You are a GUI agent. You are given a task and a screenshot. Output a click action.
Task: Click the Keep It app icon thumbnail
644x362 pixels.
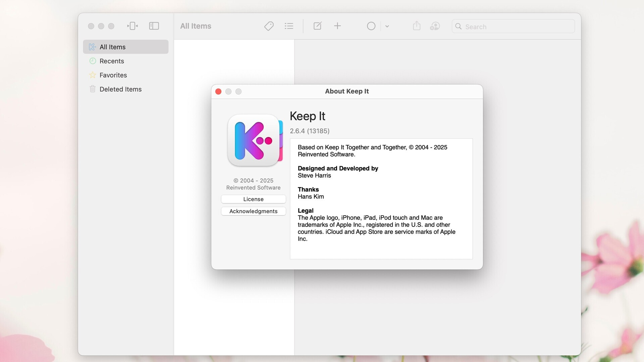pyautogui.click(x=255, y=140)
